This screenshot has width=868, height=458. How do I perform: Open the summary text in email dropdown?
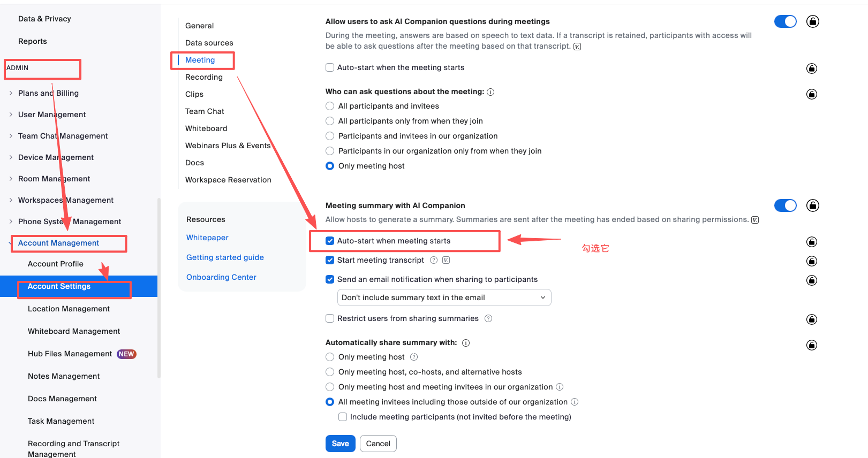click(444, 297)
